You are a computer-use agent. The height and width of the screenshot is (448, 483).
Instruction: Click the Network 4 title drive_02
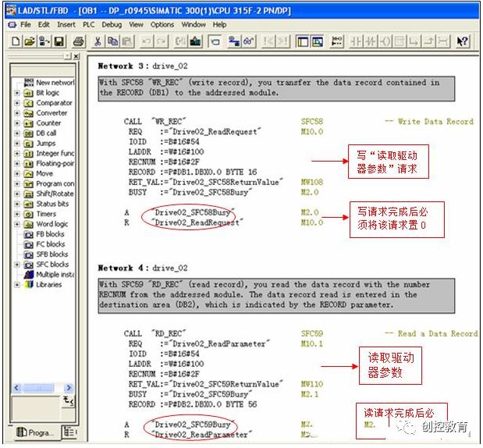click(x=170, y=268)
